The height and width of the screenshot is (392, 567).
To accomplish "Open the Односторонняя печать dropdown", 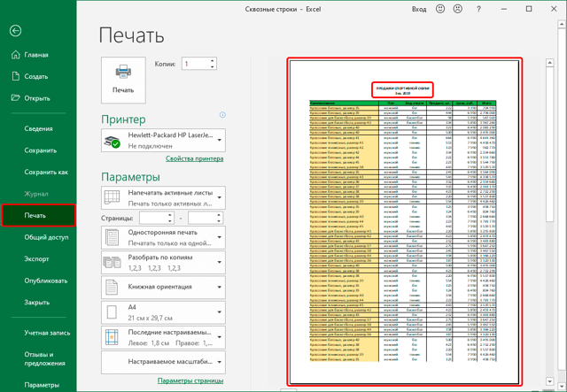I will coord(220,237).
